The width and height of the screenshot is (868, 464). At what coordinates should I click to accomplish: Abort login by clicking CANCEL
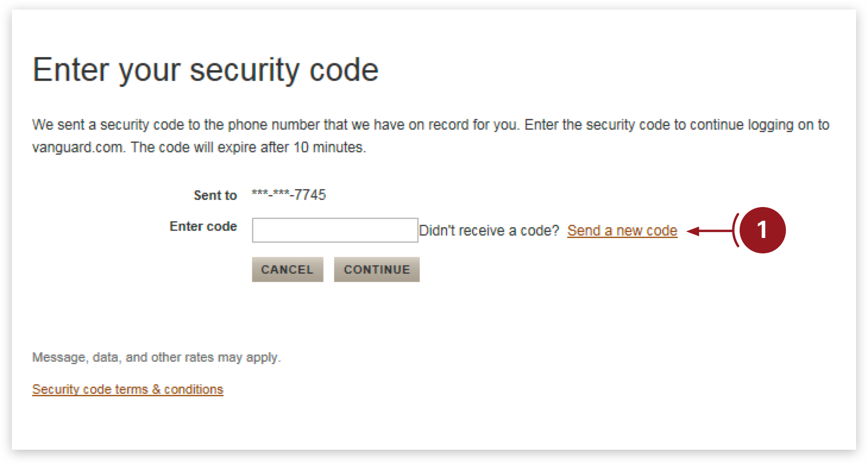pos(288,269)
